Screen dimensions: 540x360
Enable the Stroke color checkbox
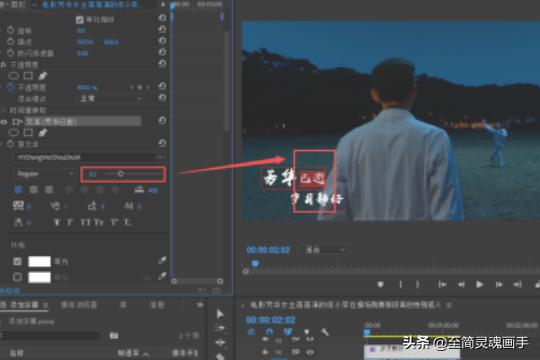(x=17, y=277)
